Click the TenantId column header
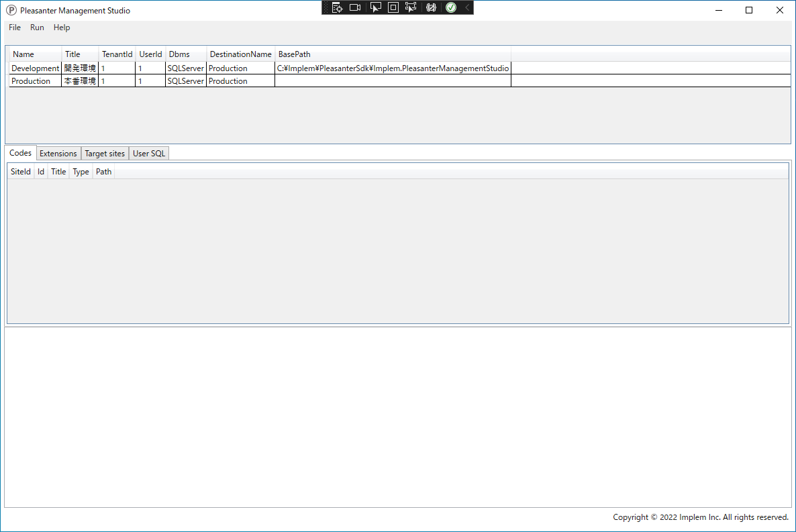Image resolution: width=796 pixels, height=532 pixels. pyautogui.click(x=117, y=54)
